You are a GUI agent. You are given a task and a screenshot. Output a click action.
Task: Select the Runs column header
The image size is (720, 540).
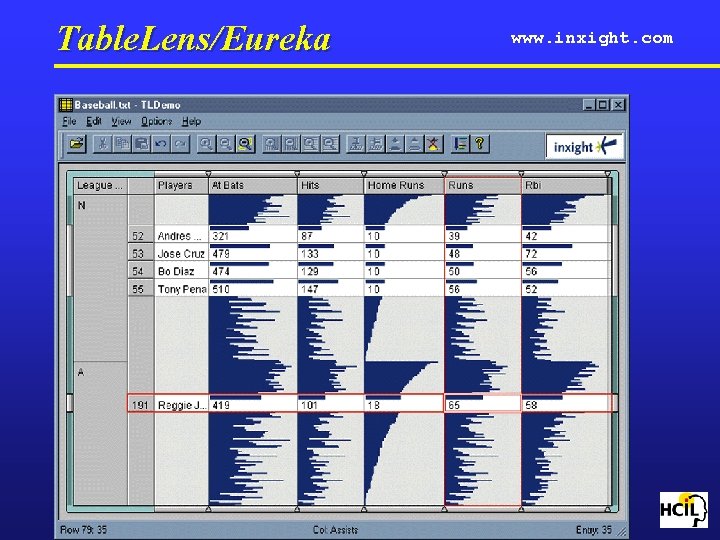point(483,186)
